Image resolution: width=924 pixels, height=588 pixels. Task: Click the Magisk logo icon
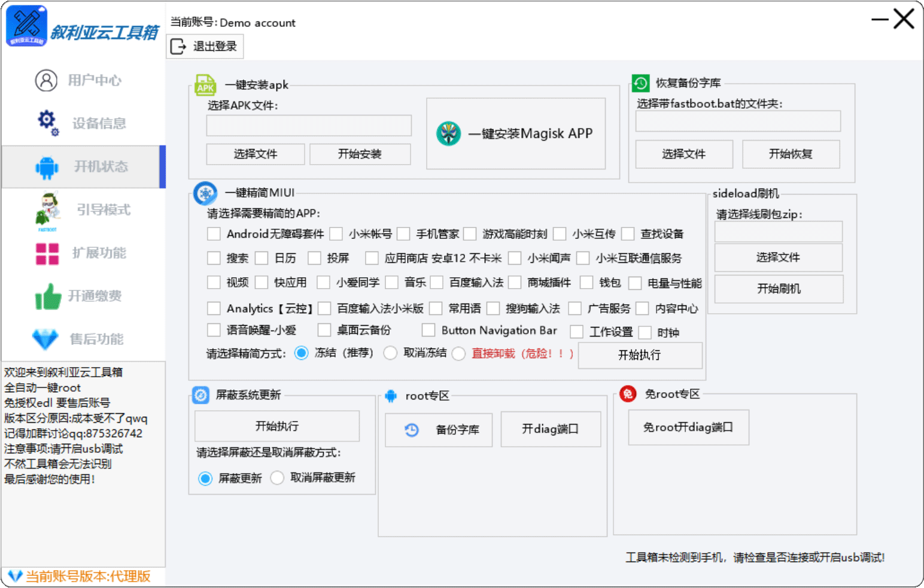coord(448,134)
